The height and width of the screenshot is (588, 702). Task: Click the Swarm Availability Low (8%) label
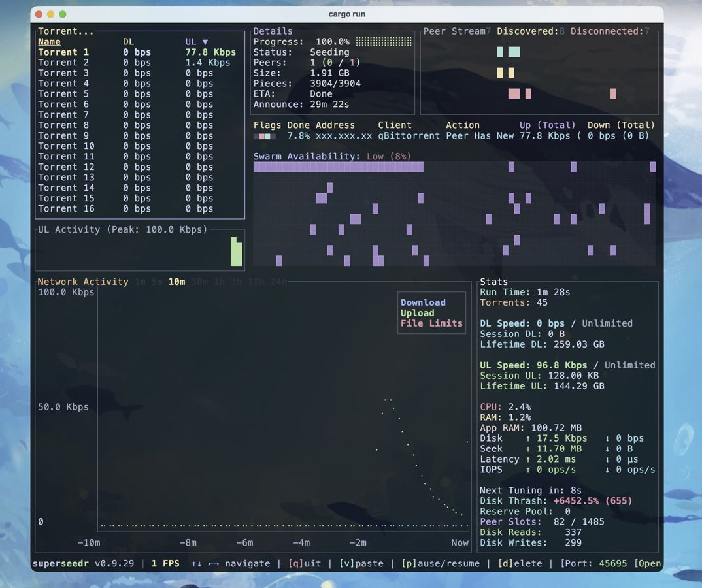(x=332, y=157)
